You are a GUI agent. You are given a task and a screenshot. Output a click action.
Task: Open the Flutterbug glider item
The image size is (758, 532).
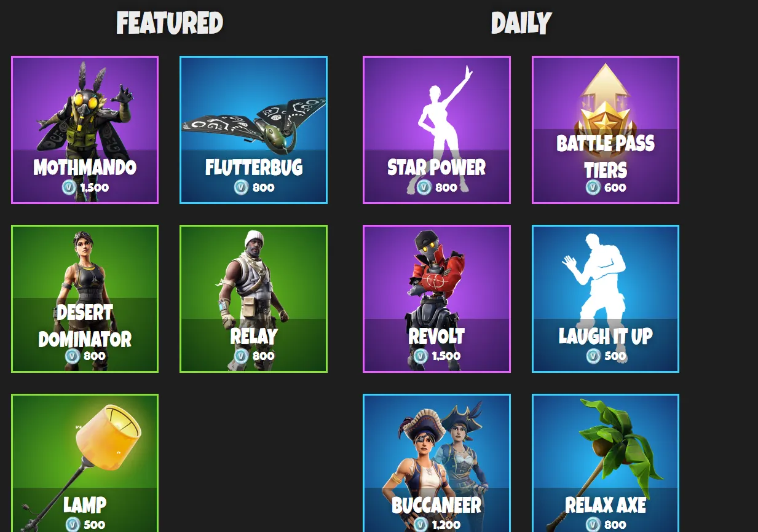253,130
